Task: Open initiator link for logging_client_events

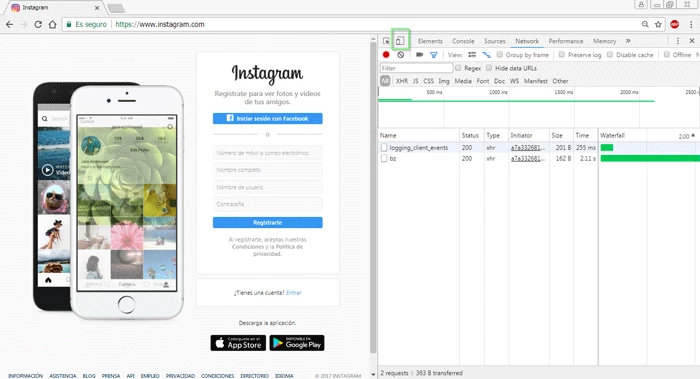Action: tap(528, 147)
